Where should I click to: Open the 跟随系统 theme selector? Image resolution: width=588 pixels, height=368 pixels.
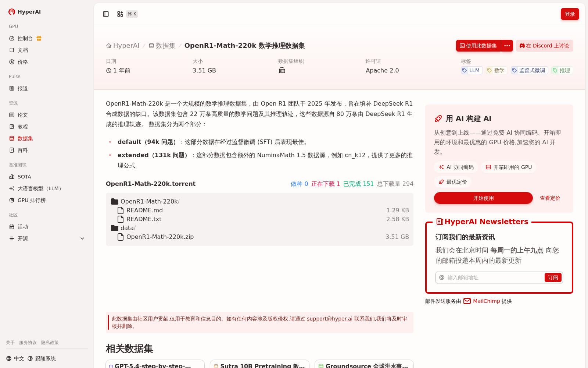(42, 358)
